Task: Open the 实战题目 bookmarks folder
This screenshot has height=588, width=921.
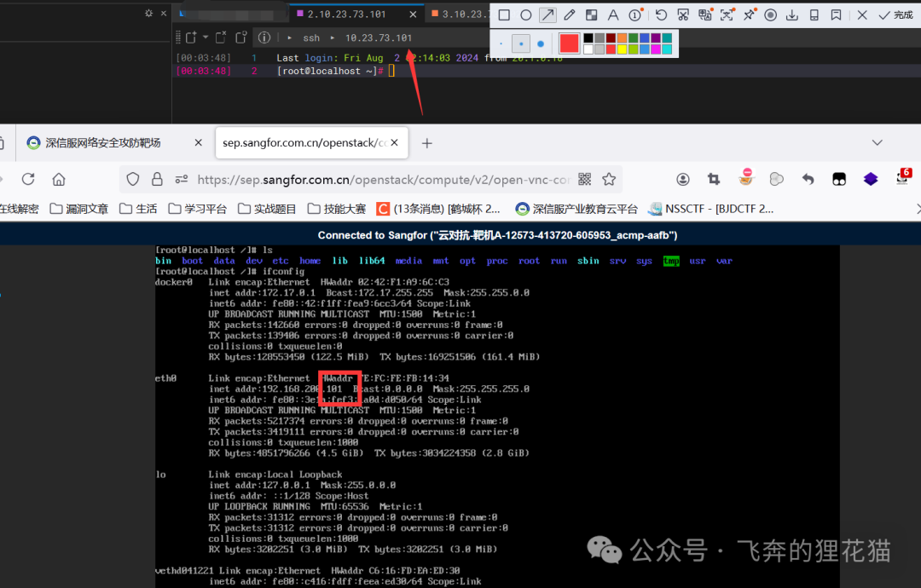Action: pyautogui.click(x=267, y=209)
